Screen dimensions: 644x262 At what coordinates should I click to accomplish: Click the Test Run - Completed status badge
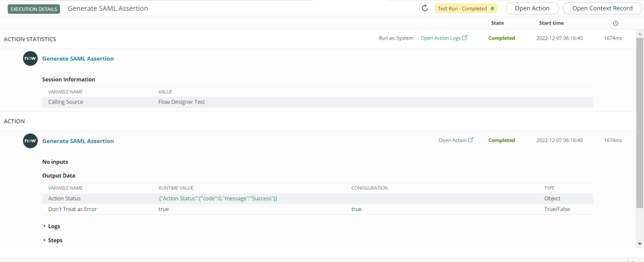click(x=465, y=8)
